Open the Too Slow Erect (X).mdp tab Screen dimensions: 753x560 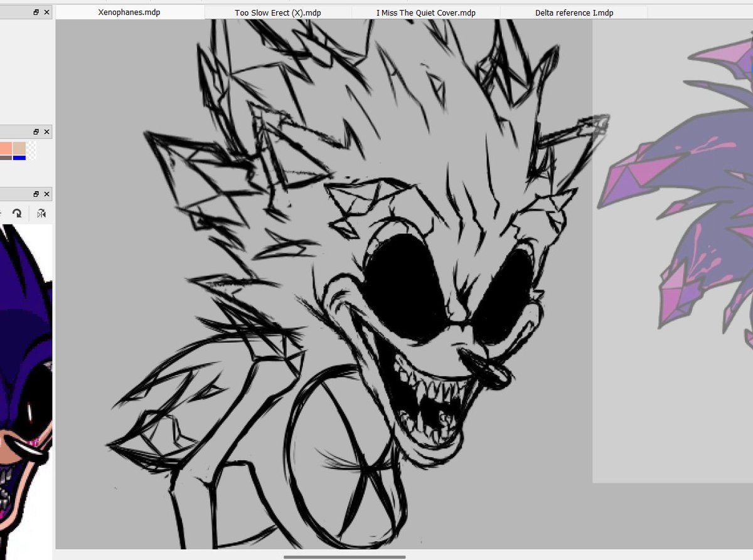click(278, 13)
